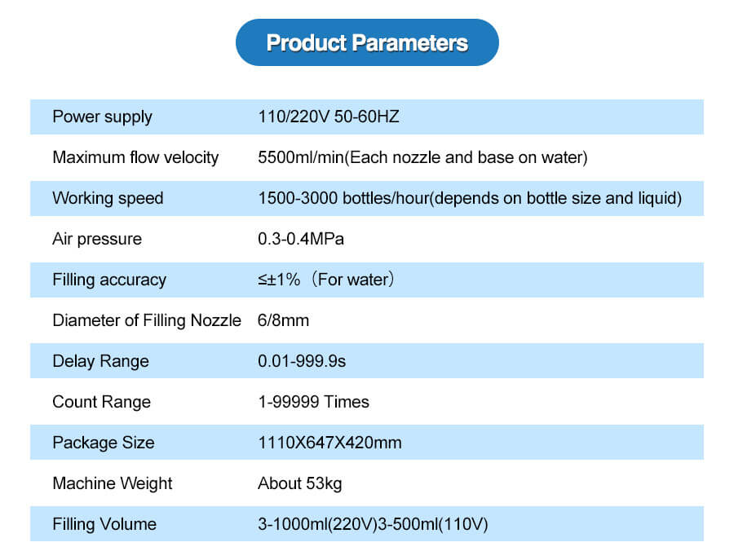Click the 6/8mm nozzle diameter value
This screenshot has width=734, height=560.
(284, 320)
